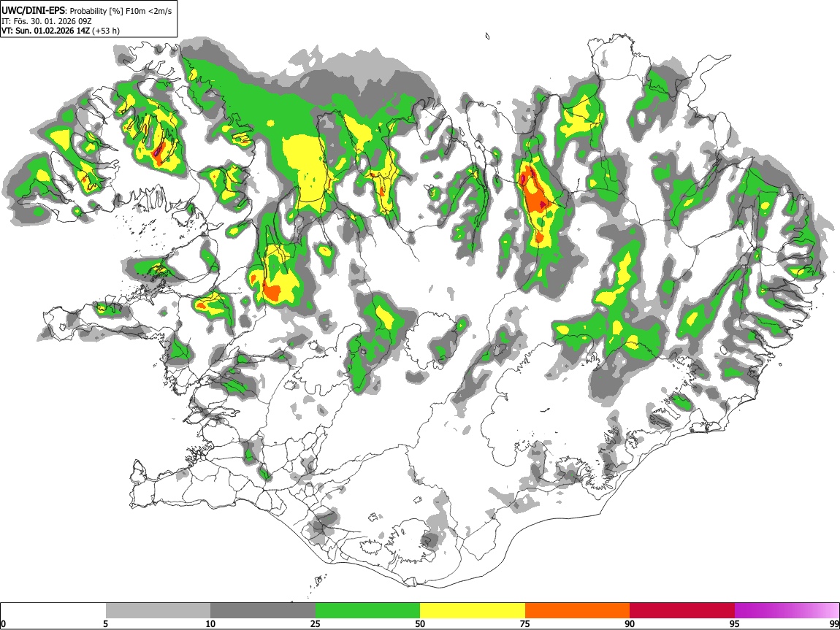The width and height of the screenshot is (840, 630).
Task: Click the yellow 50–75% legend swatch
Action: (473, 610)
